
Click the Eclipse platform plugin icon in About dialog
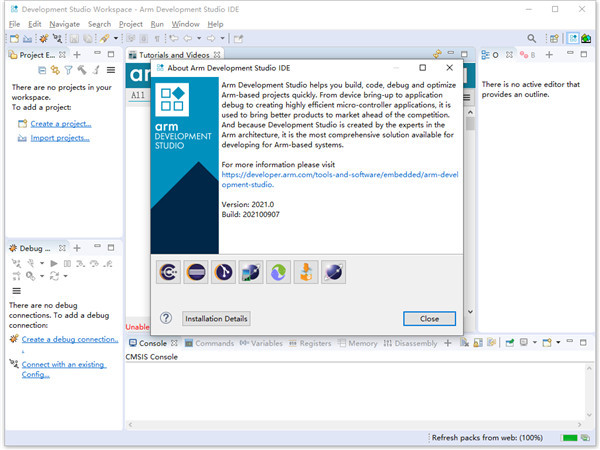tap(196, 272)
